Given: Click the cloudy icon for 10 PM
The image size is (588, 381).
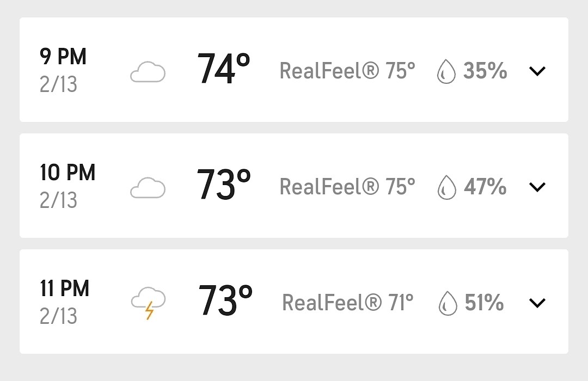Looking at the screenshot, I should (148, 188).
